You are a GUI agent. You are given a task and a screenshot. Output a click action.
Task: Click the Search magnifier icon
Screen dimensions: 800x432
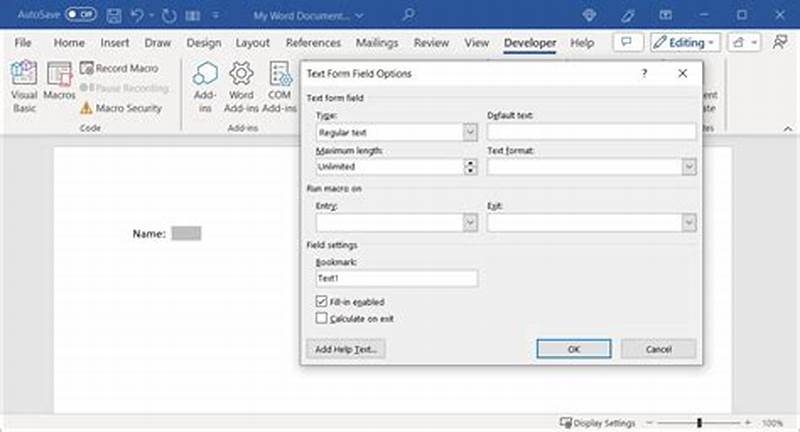click(408, 15)
